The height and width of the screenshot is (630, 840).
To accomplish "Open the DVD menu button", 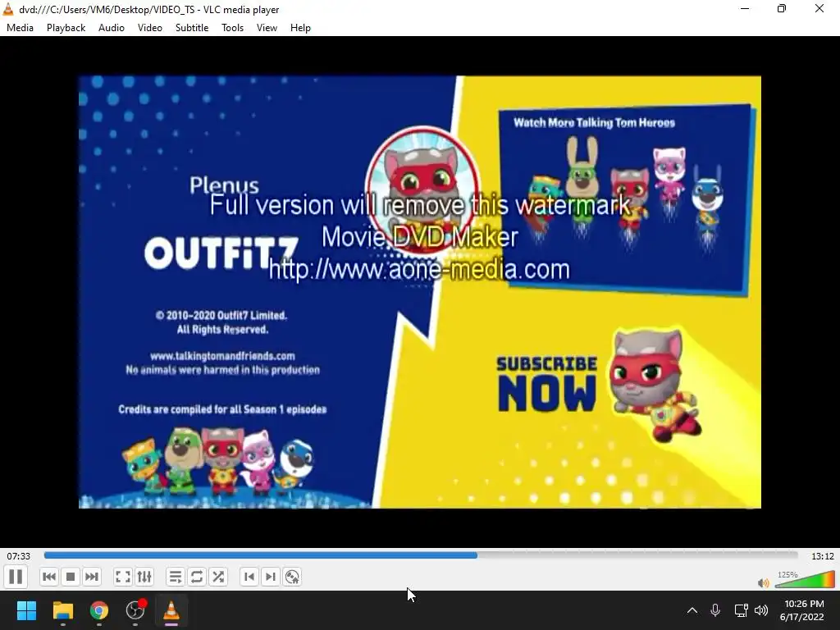I will tap(292, 577).
